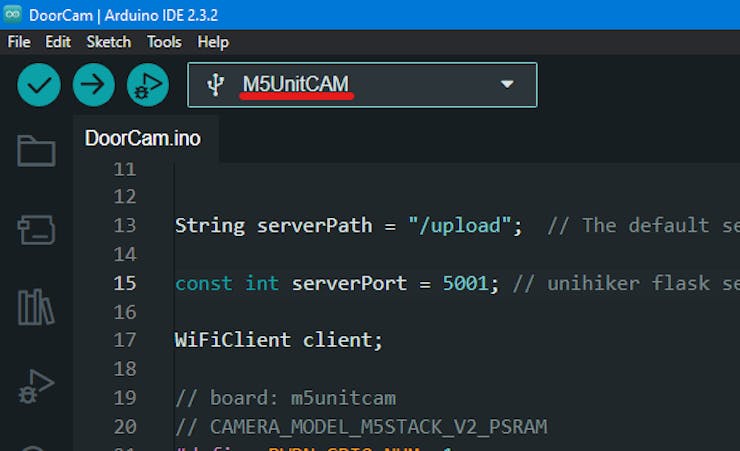The height and width of the screenshot is (451, 740).
Task: Click the const keyword on line 15
Action: 204,284
